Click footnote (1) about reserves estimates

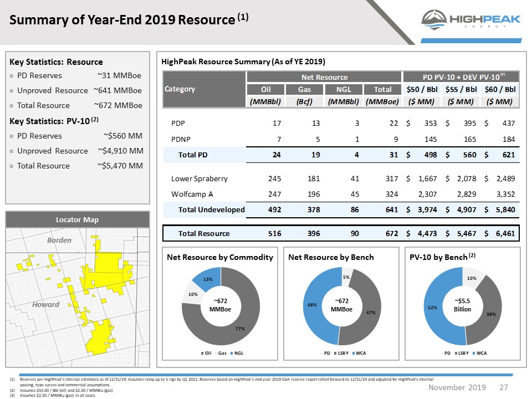click(x=222, y=382)
